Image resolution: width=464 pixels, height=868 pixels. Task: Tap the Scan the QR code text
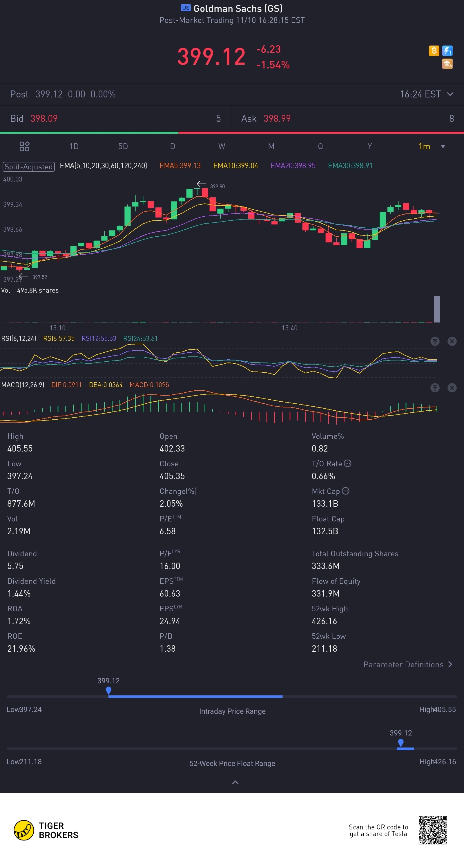[x=378, y=830]
